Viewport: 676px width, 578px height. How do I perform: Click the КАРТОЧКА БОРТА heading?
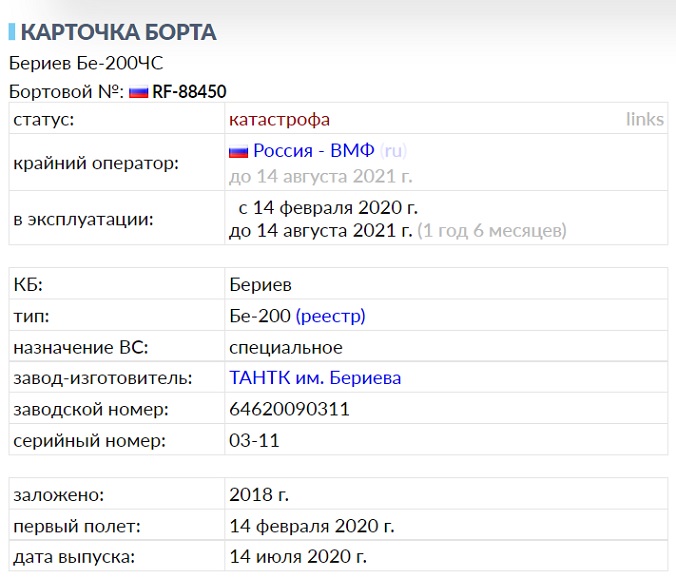coord(119,32)
